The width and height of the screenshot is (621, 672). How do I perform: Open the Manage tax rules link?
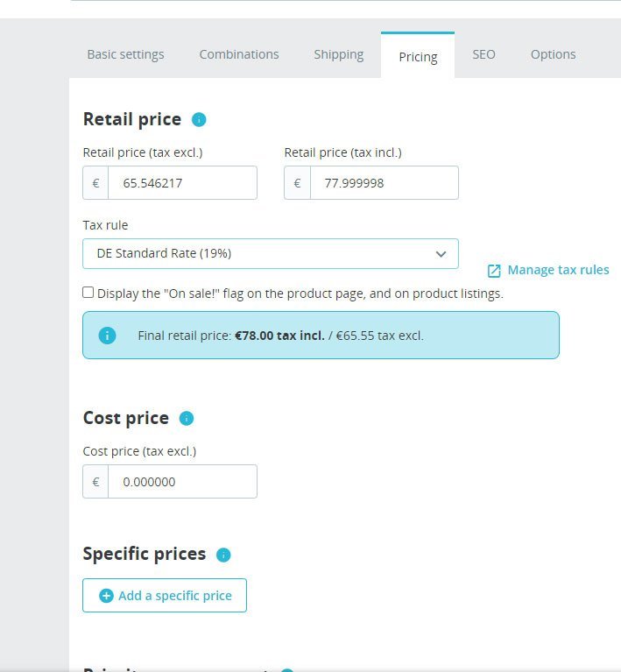pyautogui.click(x=558, y=270)
